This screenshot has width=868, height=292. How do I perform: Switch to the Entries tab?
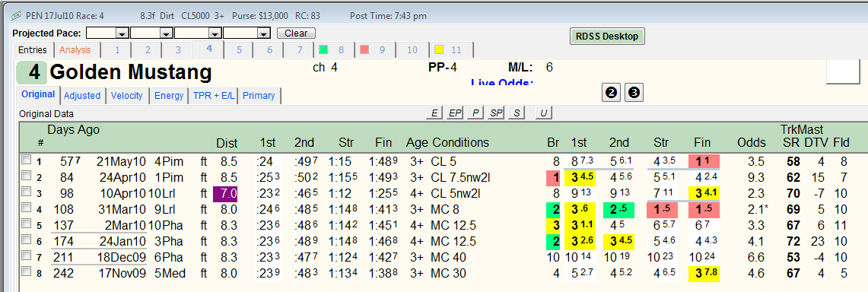33,49
